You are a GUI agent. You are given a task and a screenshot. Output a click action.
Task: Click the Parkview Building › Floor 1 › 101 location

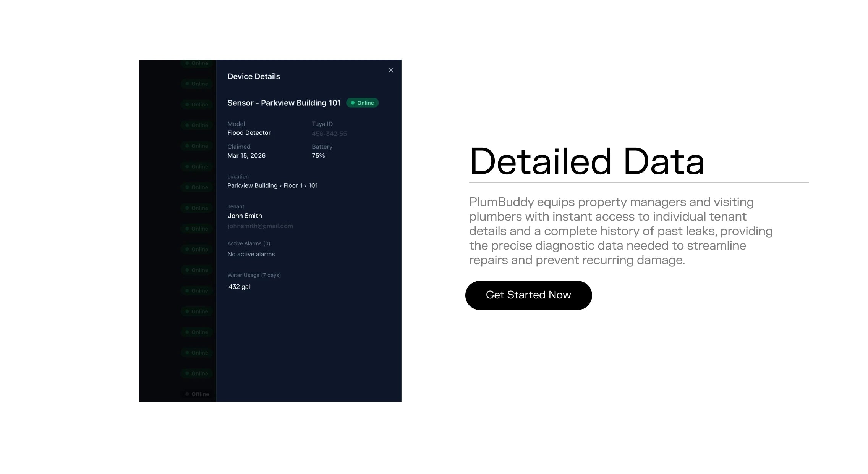click(x=272, y=185)
